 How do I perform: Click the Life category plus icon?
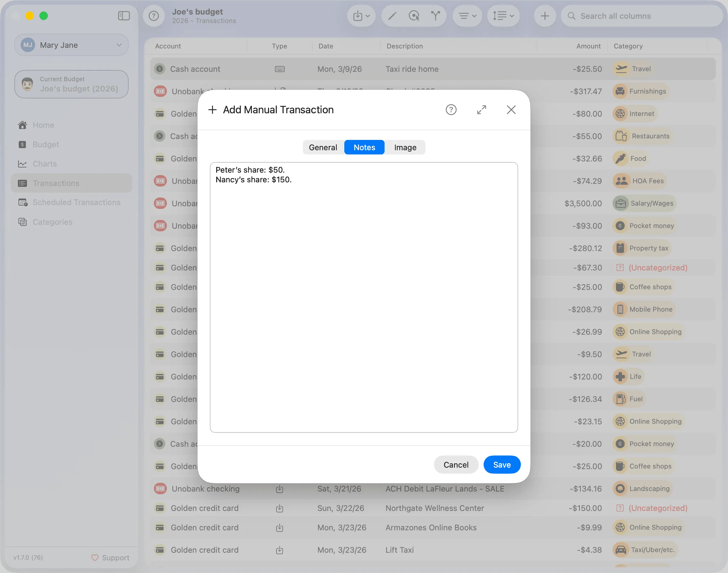(620, 376)
